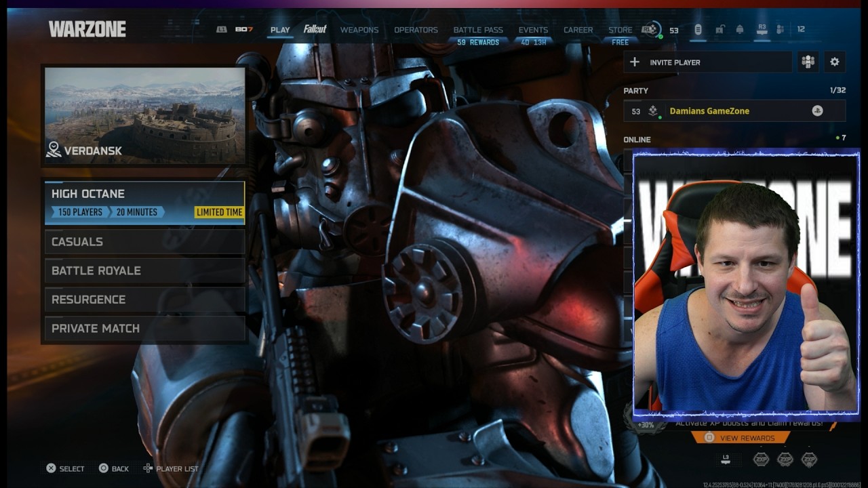Image resolution: width=868 pixels, height=488 pixels.
Task: Select the BATTLE ROYALE mode
Action: point(144,270)
